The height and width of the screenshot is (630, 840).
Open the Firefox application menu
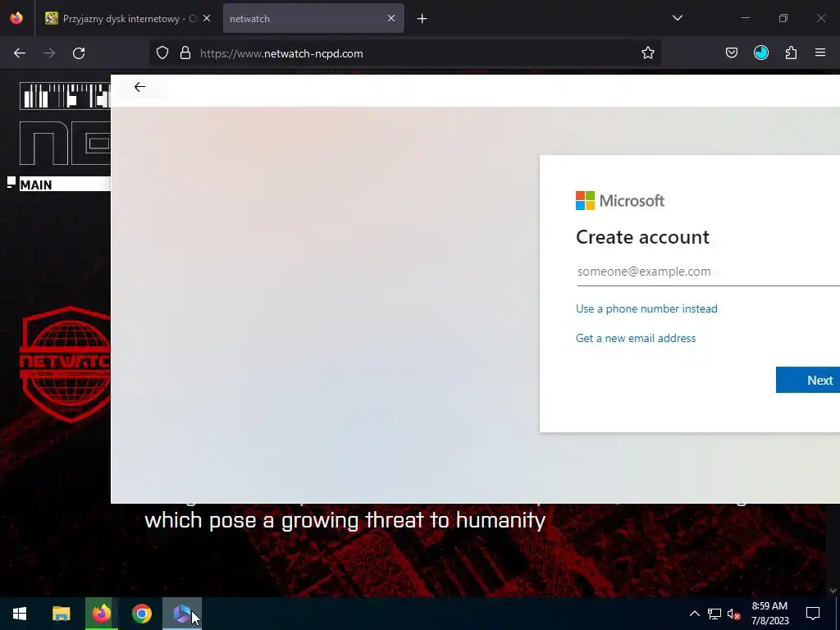point(820,53)
